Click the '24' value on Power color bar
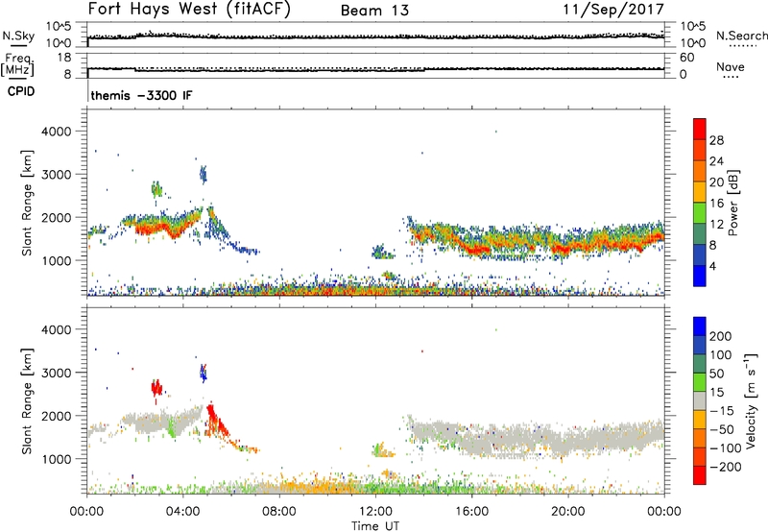This screenshot has width=768, height=532. (716, 161)
